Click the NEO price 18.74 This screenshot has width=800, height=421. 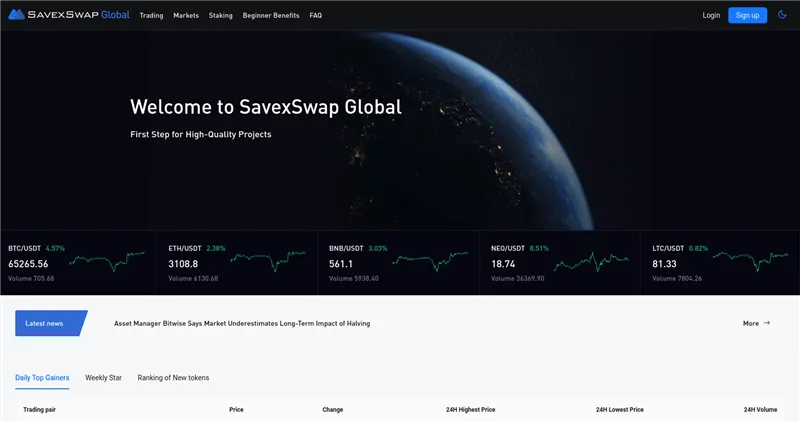point(503,264)
